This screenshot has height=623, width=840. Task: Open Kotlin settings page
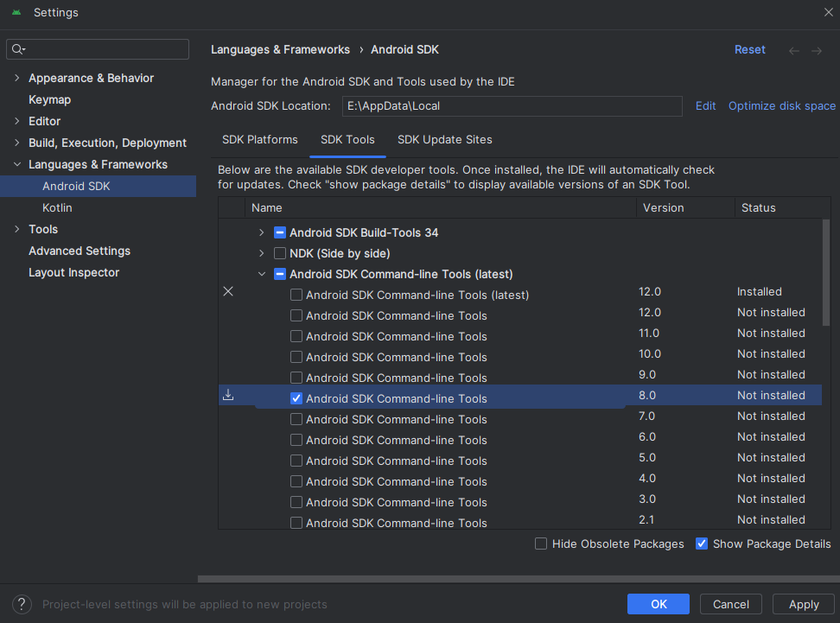click(x=57, y=208)
